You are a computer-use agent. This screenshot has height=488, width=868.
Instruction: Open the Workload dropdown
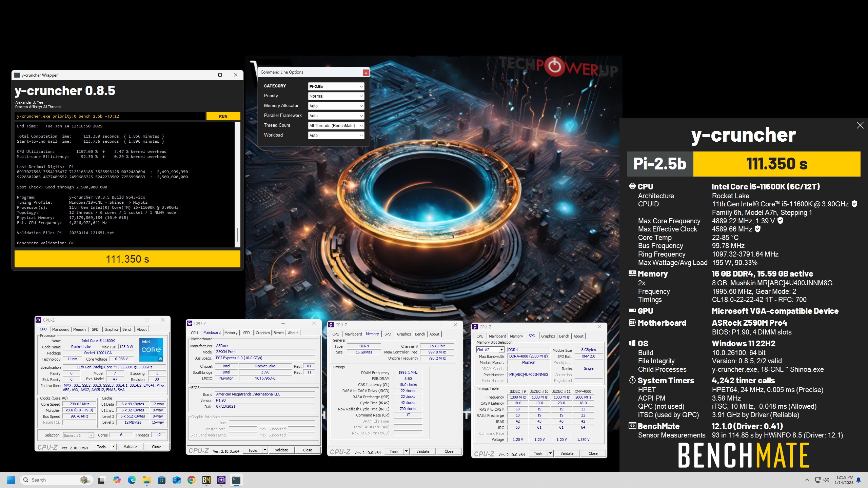tap(336, 136)
